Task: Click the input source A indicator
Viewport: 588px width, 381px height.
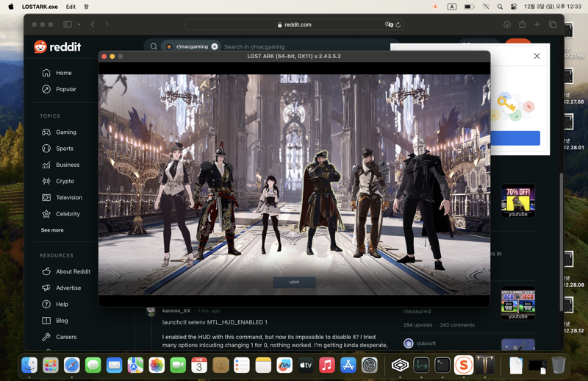Action: point(452,7)
